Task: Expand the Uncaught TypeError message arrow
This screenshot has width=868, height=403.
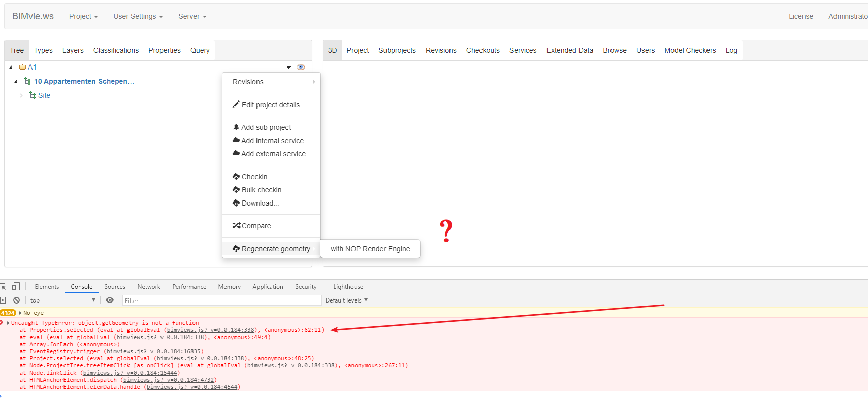Action: pyautogui.click(x=8, y=323)
